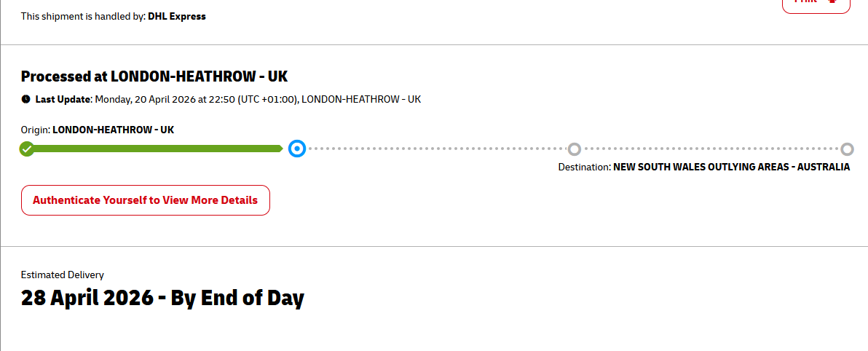Click dotted track between blue and middle markers
This screenshot has width=868, height=351.
tap(435, 149)
